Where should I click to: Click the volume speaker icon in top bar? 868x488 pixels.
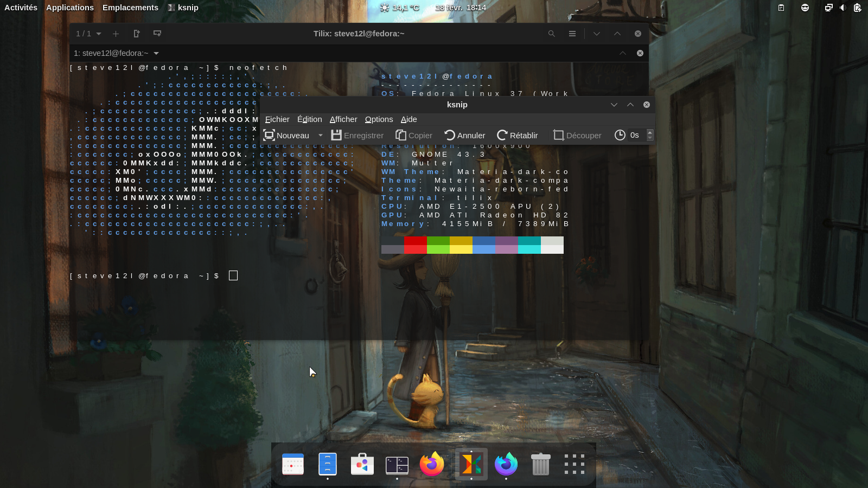tap(843, 8)
